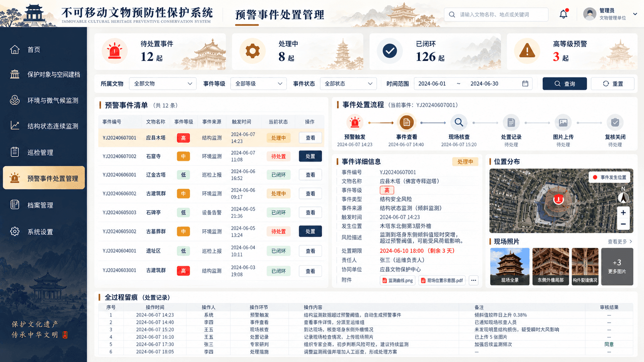Viewport: 644px width, 362px height.
Task: Click the 同意 audit result in record 5
Action: coord(609,344)
